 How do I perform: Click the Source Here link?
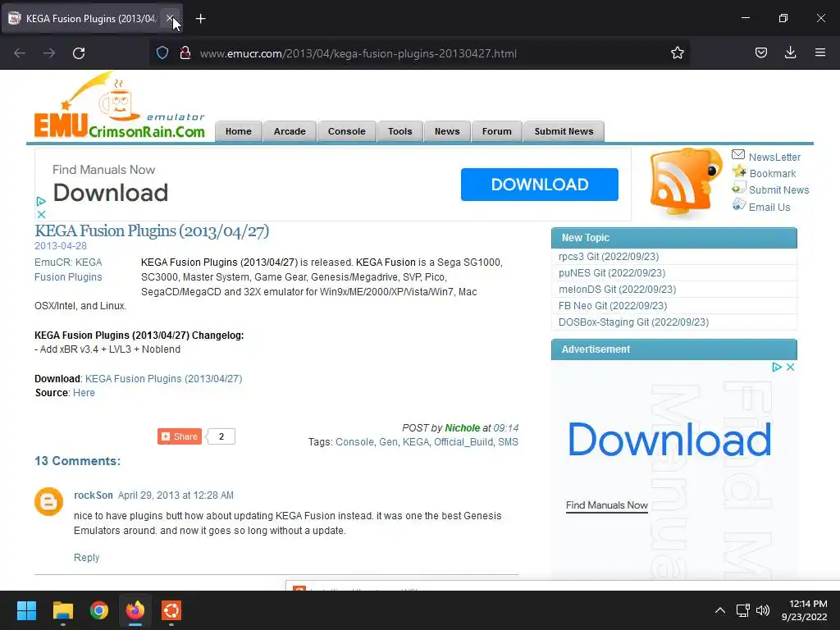(x=84, y=393)
